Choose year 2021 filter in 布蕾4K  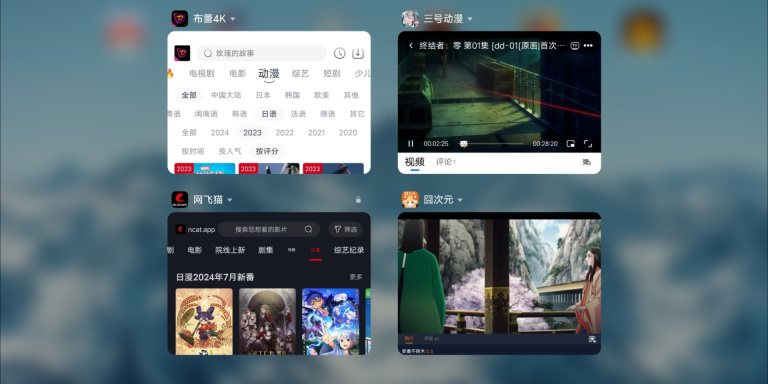point(316,133)
